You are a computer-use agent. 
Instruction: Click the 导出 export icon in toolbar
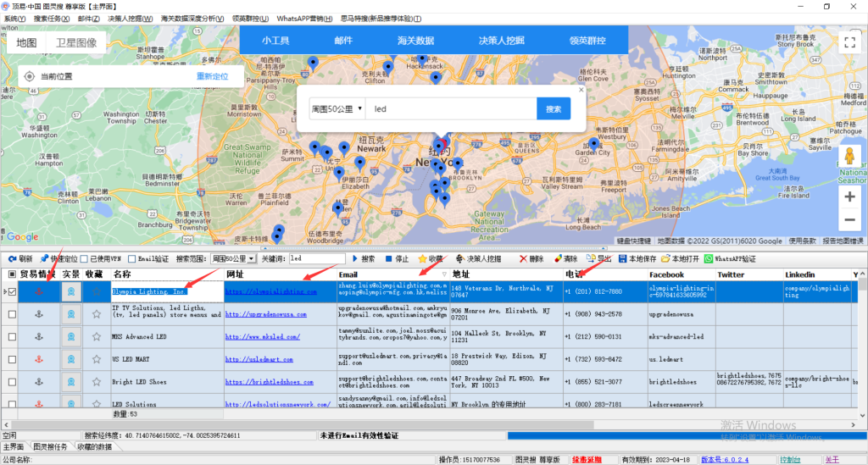pos(591,258)
